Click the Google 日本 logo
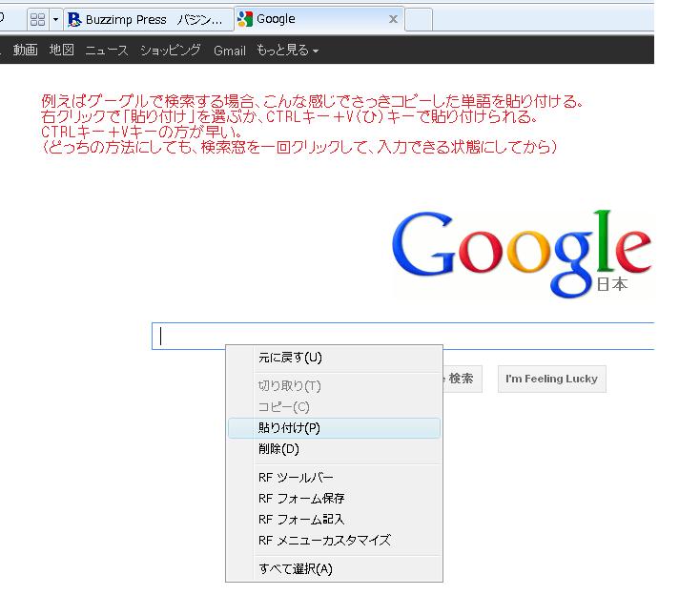Image resolution: width=679 pixels, height=616 pixels. [522, 248]
